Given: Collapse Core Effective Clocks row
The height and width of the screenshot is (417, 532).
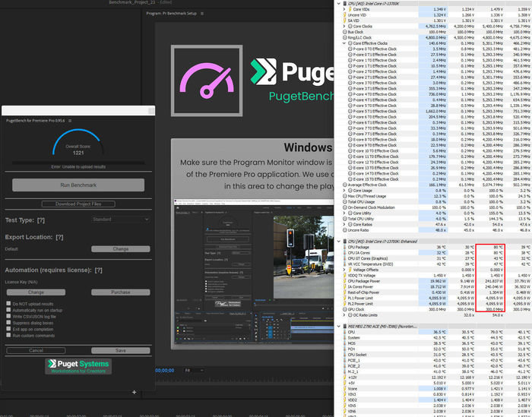Looking at the screenshot, I should point(344,43).
